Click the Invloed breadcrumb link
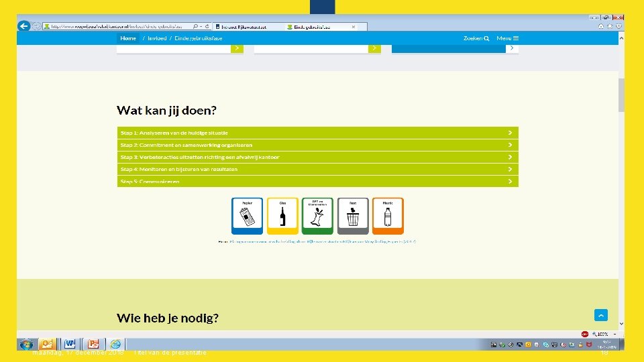This screenshot has height=362, width=644. (157, 38)
